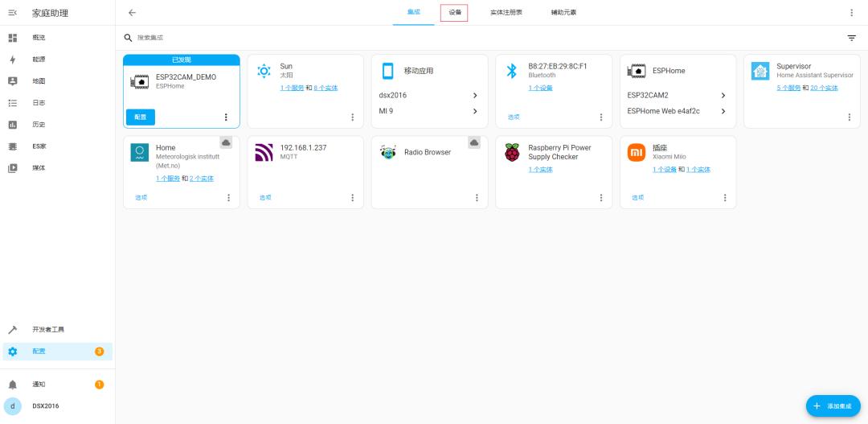Open the DSX2016 user profile

pyautogui.click(x=58, y=406)
